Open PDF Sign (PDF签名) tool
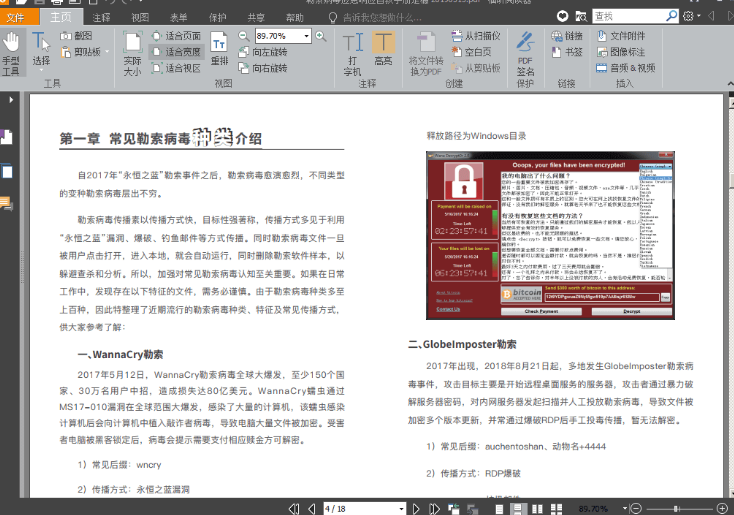The height and width of the screenshot is (515, 734). [525, 55]
